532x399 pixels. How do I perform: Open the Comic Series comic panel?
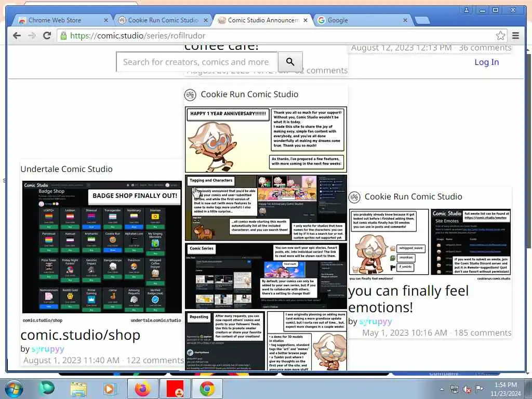(x=266, y=276)
